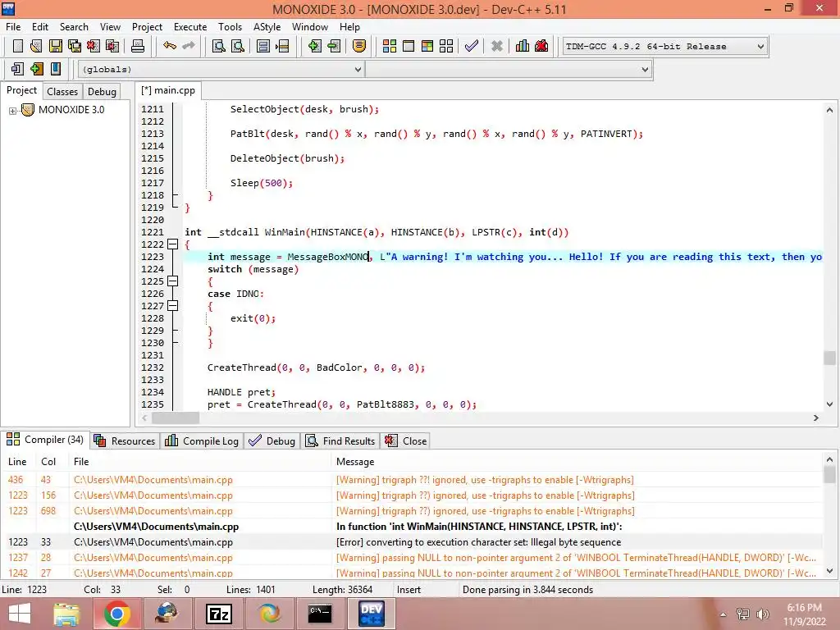
Task: Open the AStyle menu
Action: 267,27
